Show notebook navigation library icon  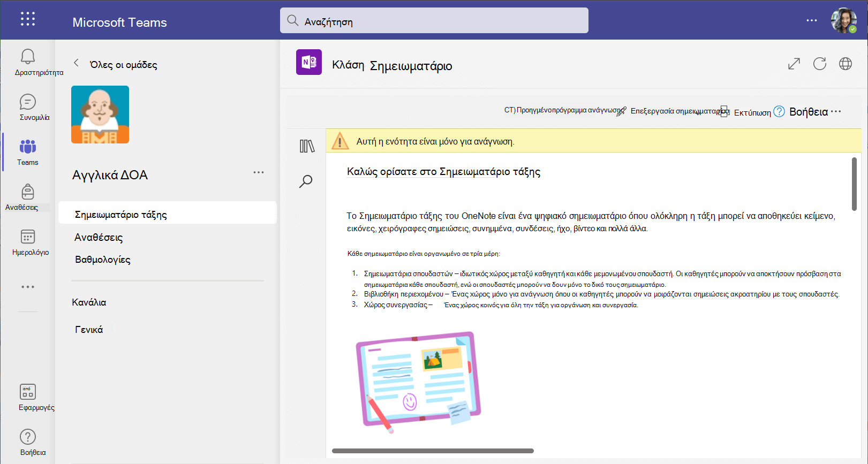coord(307,146)
